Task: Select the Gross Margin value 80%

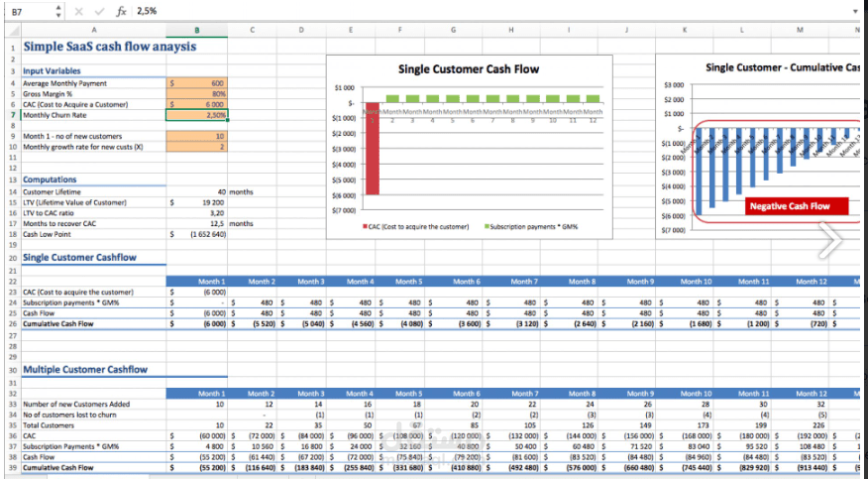Action: pyautogui.click(x=196, y=94)
